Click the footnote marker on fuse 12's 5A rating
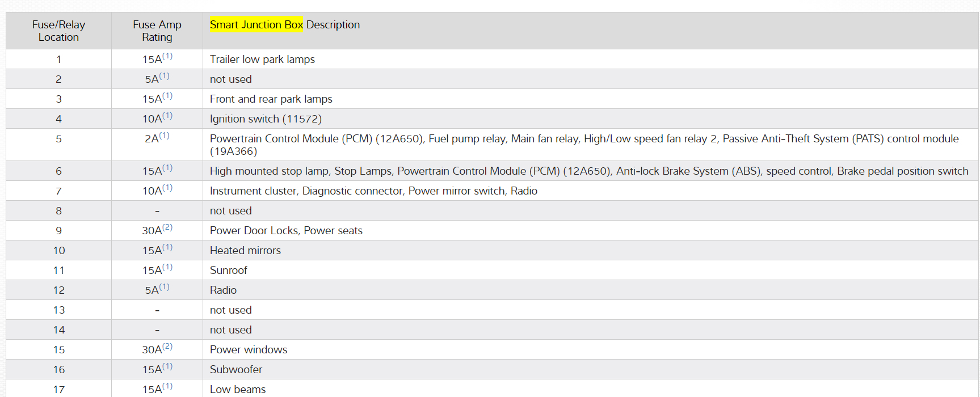This screenshot has width=980, height=397. (x=164, y=287)
